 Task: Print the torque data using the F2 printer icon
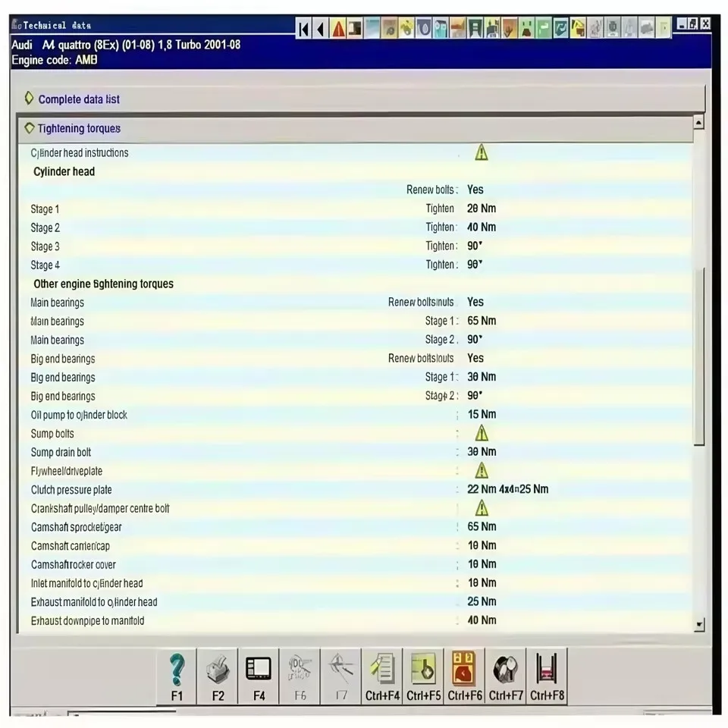coord(218,675)
